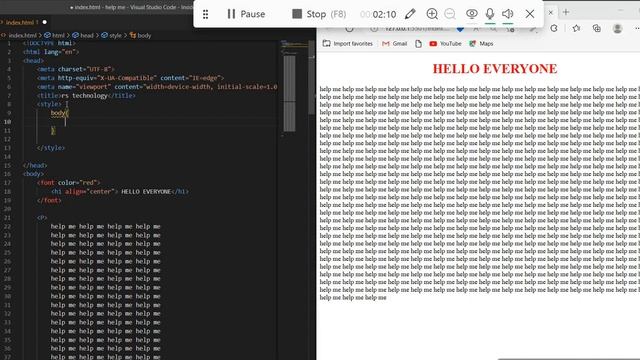640x360 pixels.
Task: Click the body selector on line 9
Action: [x=58, y=113]
